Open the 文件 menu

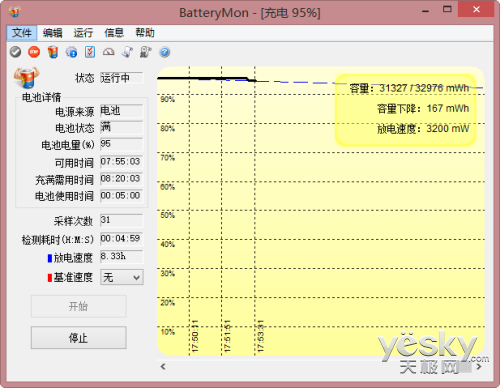(22, 33)
